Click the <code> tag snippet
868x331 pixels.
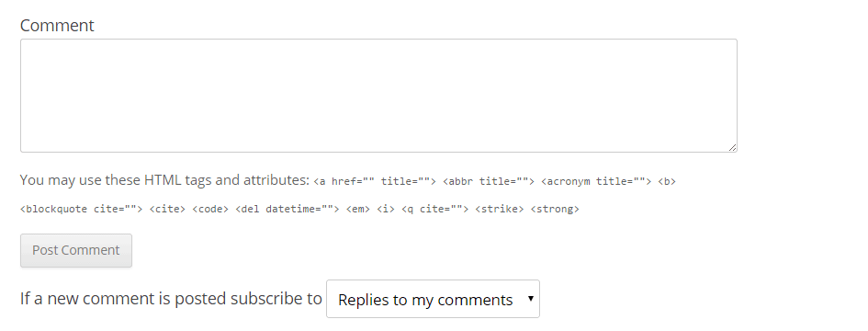210,209
